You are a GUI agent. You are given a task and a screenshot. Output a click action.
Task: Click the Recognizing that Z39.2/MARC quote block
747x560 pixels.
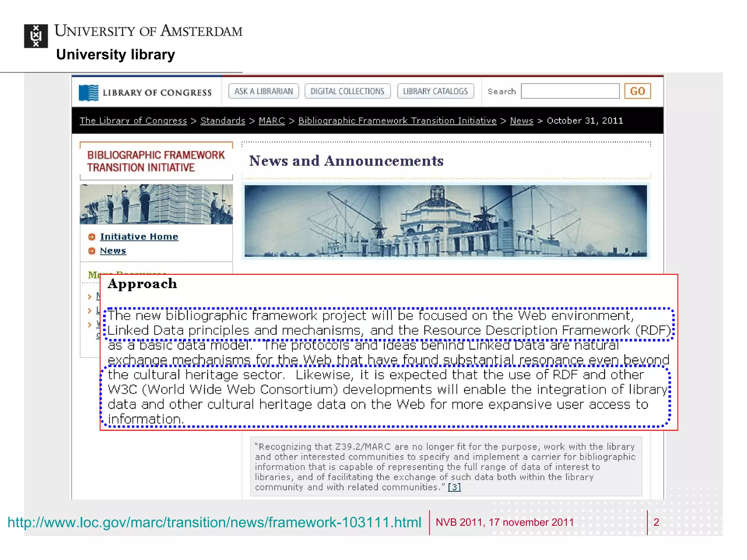(446, 467)
